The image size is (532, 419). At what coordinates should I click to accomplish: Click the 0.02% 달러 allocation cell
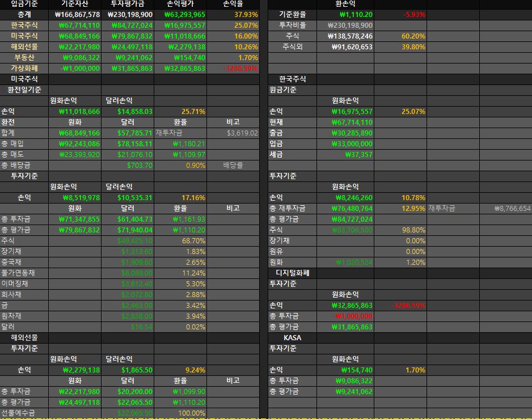point(180,327)
